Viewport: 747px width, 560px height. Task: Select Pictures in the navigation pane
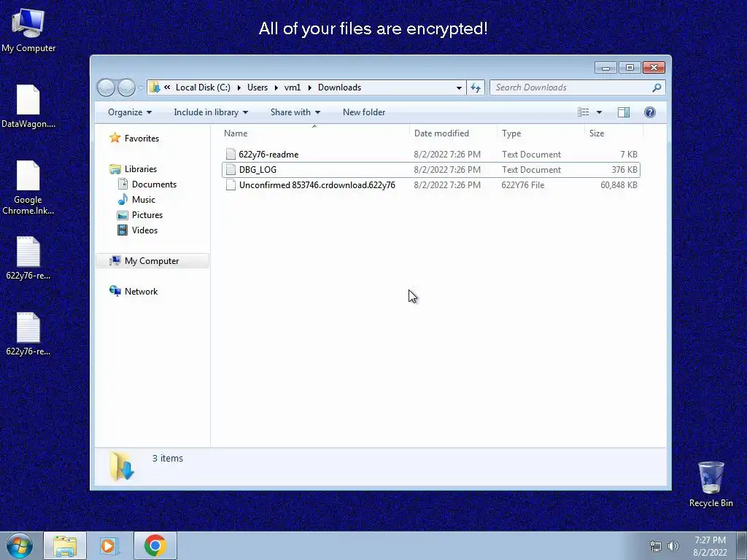[x=147, y=215]
